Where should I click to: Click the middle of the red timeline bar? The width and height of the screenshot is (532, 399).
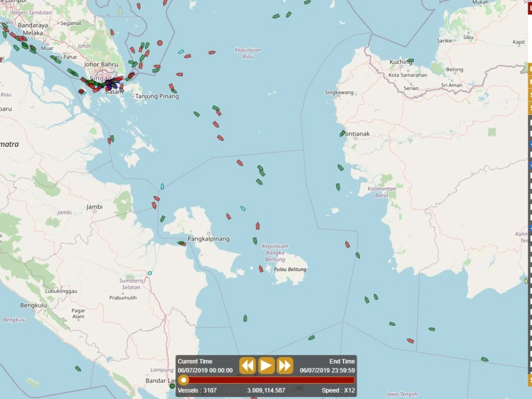point(267,380)
